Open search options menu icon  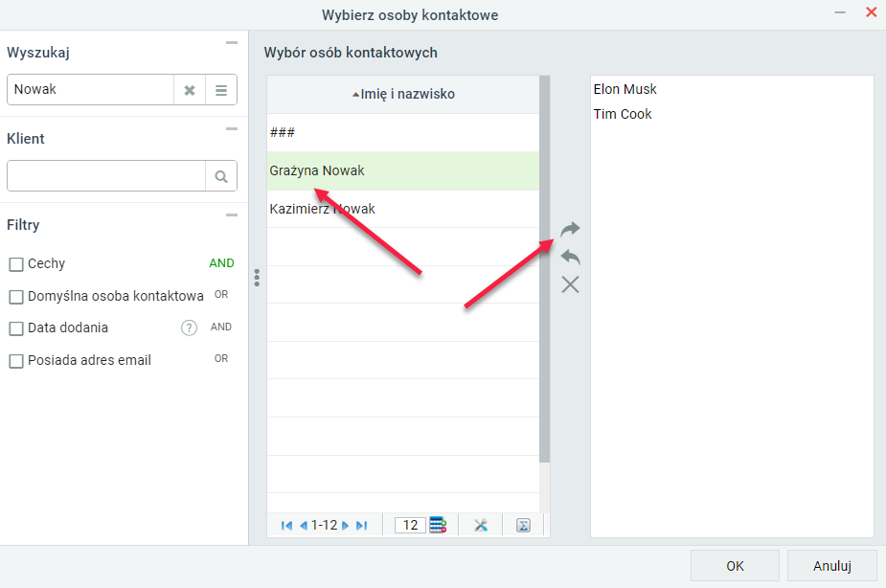(x=221, y=90)
